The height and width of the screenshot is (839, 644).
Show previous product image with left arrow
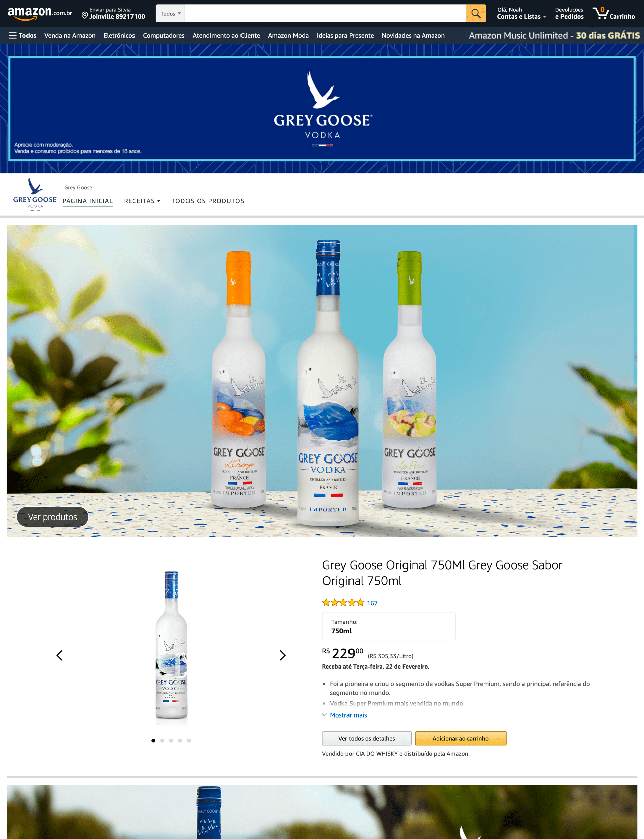(x=59, y=655)
